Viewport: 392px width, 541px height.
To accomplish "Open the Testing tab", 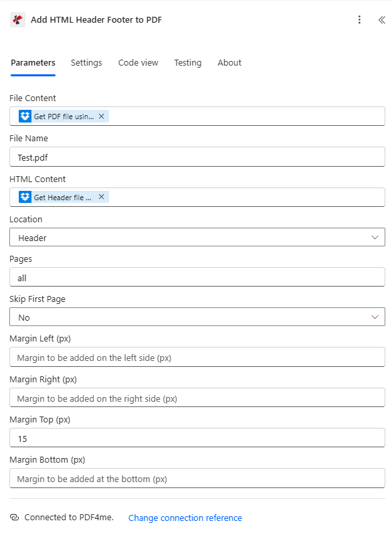I will 187,62.
